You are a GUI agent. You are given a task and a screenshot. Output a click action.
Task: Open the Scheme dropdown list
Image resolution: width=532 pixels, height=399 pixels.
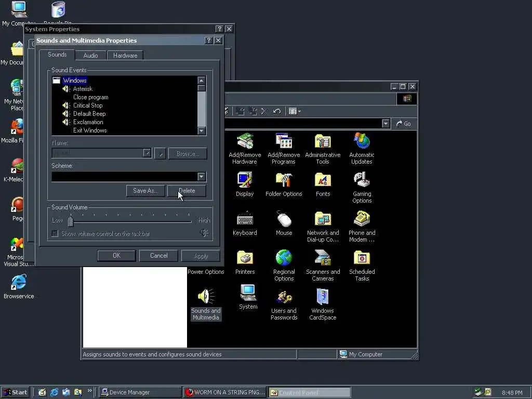click(x=202, y=177)
